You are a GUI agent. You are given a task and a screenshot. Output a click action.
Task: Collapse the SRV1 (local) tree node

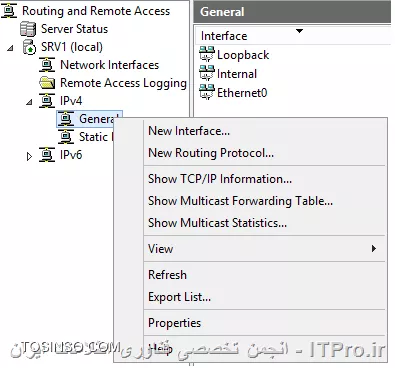coord(11,48)
